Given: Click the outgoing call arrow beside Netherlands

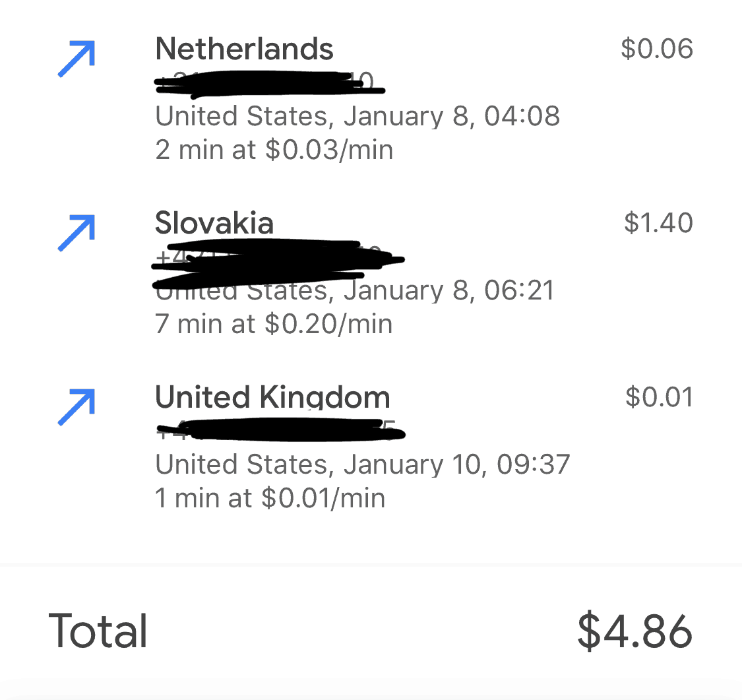Looking at the screenshot, I should 77,59.
